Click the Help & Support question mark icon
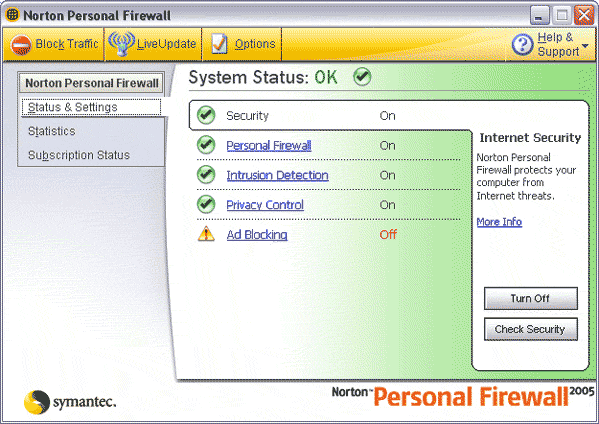 point(522,44)
